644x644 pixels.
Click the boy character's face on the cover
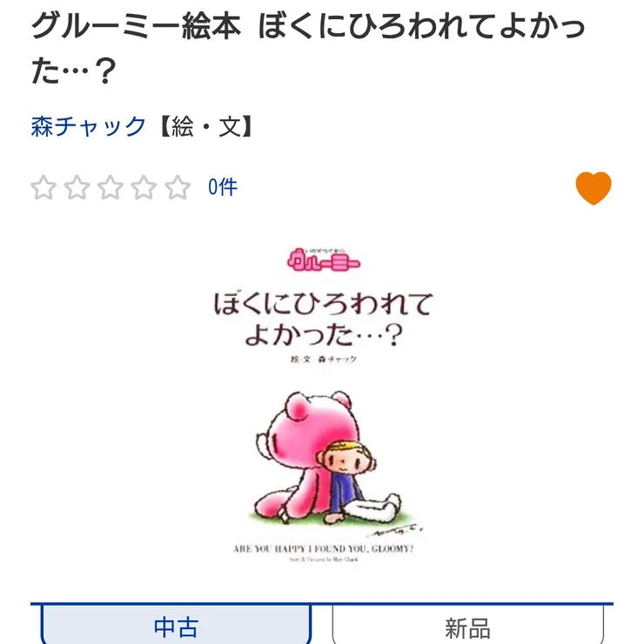click(x=347, y=460)
